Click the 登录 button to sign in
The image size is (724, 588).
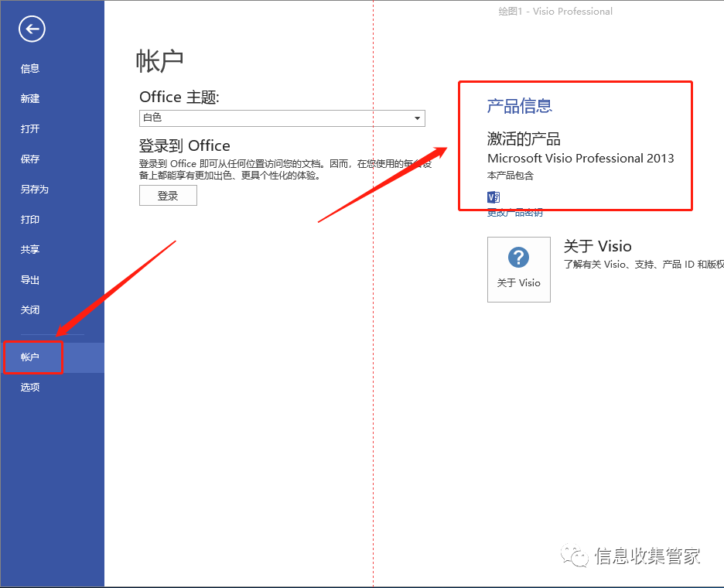coord(168,195)
